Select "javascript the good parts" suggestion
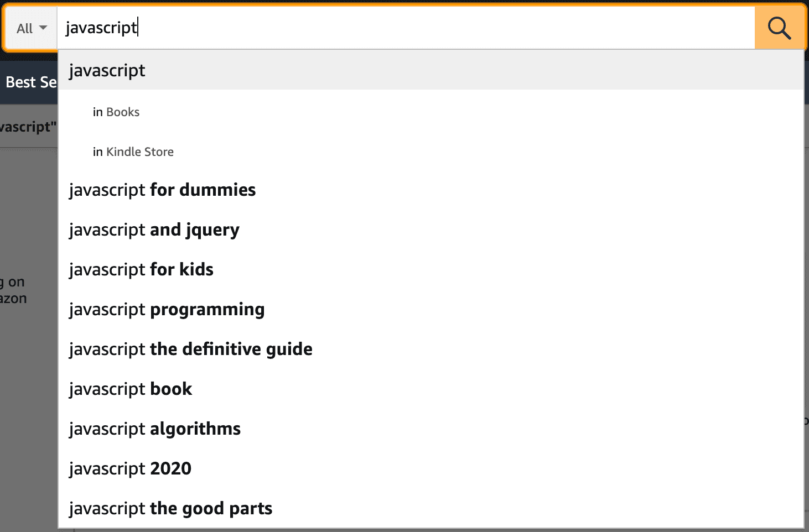Viewport: 809px width, 532px height. click(x=431, y=508)
